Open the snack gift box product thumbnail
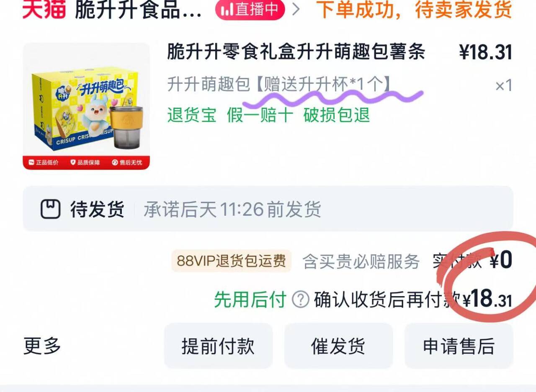Viewport: 536px width, 392px height. click(86, 106)
